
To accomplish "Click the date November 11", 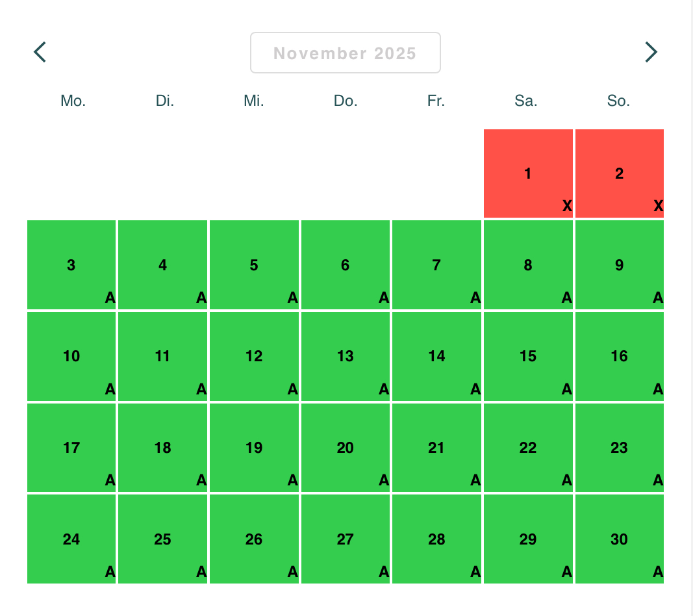I will 162,356.
